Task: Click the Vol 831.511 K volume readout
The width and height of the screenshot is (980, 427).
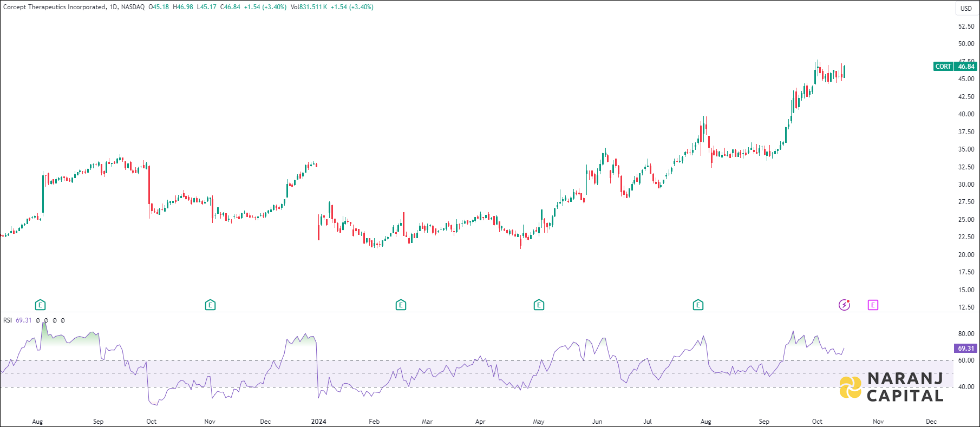Action: (309, 7)
